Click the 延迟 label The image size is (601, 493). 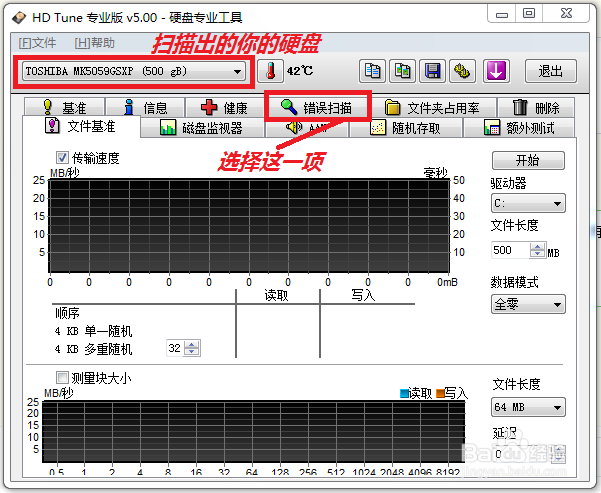[504, 433]
